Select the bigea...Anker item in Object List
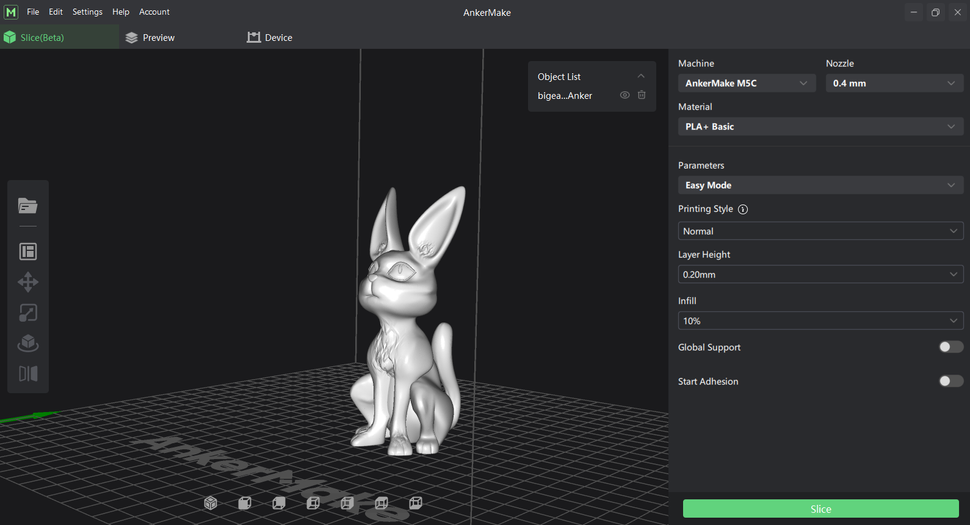 [565, 96]
